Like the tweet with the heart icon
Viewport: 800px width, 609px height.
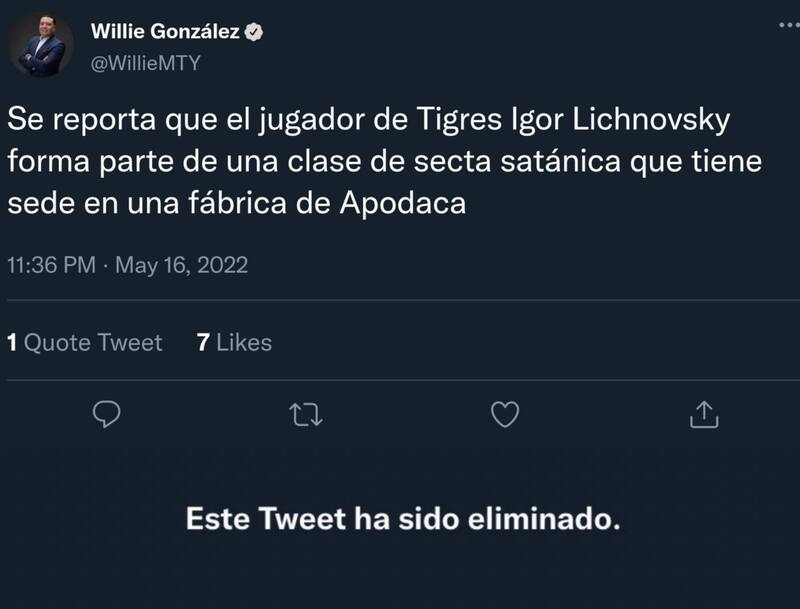(x=506, y=413)
